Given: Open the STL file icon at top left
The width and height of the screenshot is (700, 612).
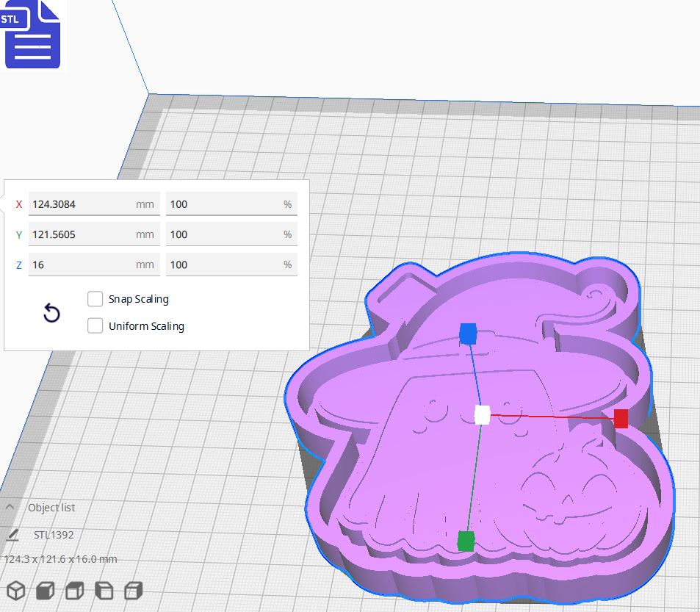Looking at the screenshot, I should click(x=33, y=35).
